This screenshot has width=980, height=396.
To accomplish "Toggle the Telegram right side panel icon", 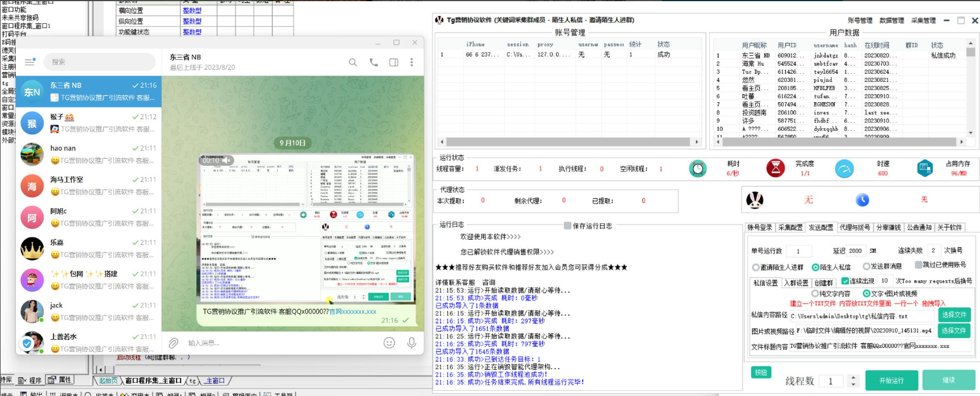I will (x=394, y=62).
